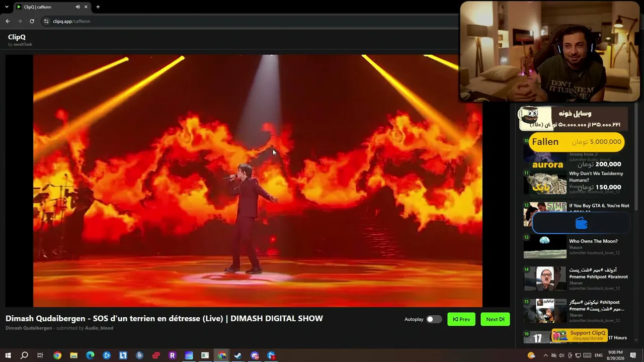The height and width of the screenshot is (362, 644).
Task: Open the awaitTask author link
Action: tap(23, 44)
